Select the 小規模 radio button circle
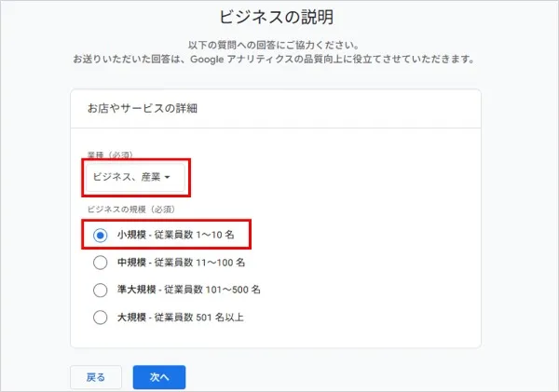 tap(100, 236)
